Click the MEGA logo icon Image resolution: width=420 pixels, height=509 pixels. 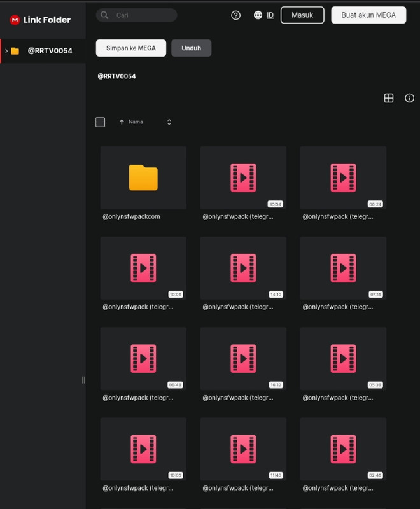[x=15, y=20]
